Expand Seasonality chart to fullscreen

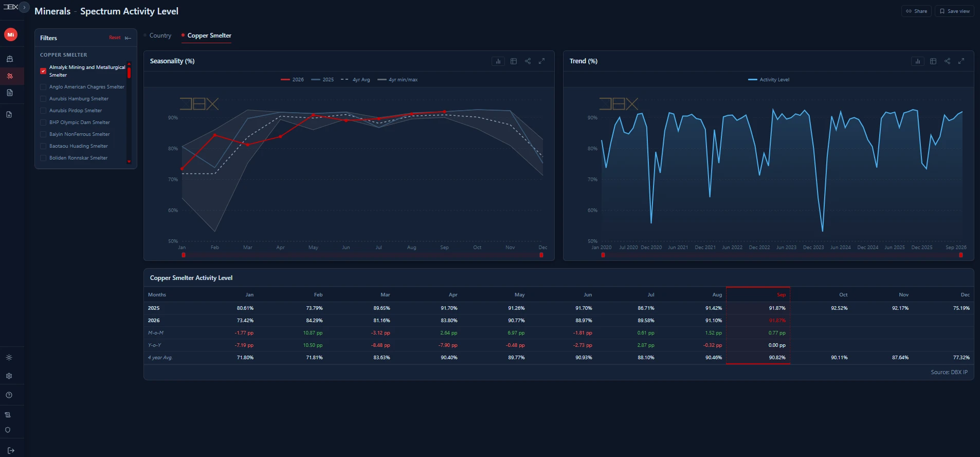pos(541,61)
